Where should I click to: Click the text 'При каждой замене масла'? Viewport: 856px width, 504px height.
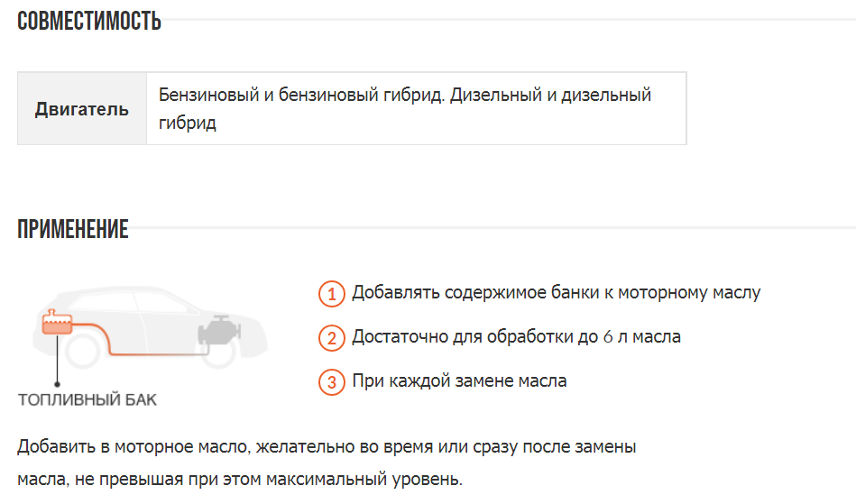click(459, 380)
